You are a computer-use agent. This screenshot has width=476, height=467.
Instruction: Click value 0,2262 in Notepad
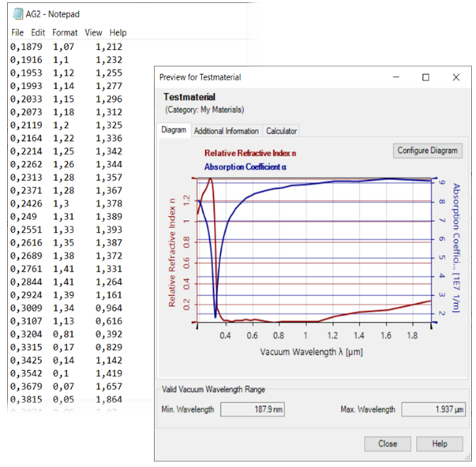[x=26, y=164]
